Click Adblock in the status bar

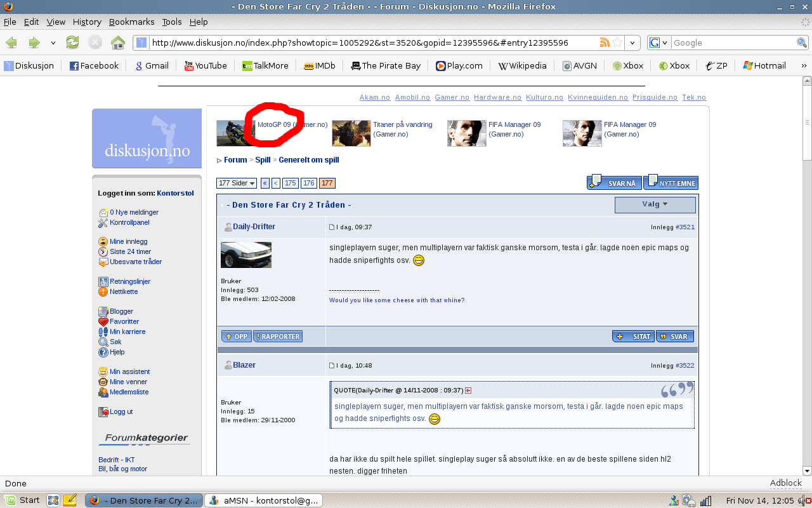786,483
